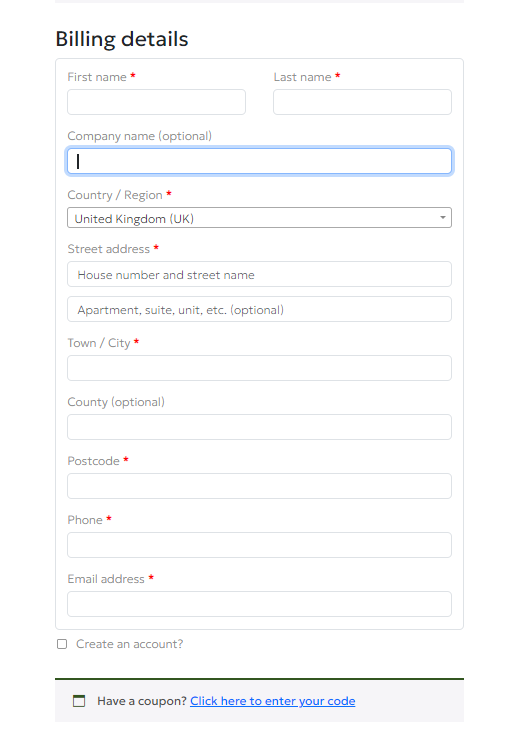Click inside the Postcode field
511x736 pixels.
coord(259,486)
